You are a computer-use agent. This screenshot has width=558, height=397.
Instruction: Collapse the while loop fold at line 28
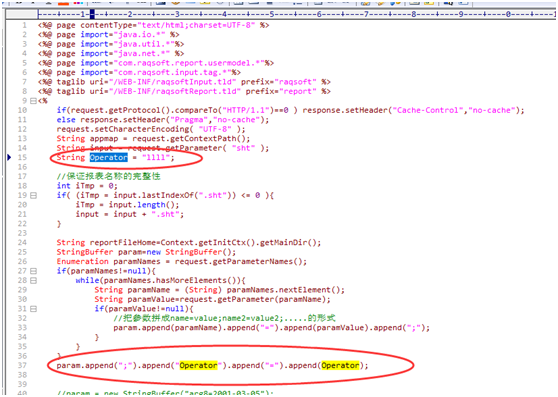pyautogui.click(x=33, y=281)
